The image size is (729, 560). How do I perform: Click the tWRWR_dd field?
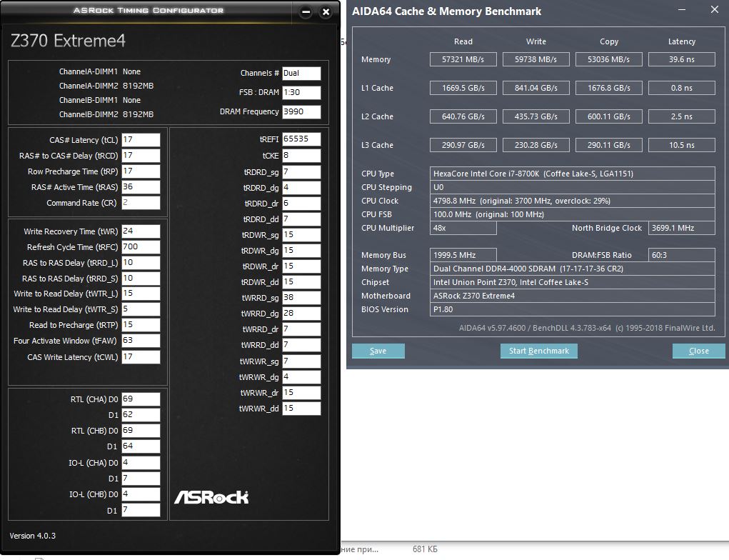(x=301, y=409)
